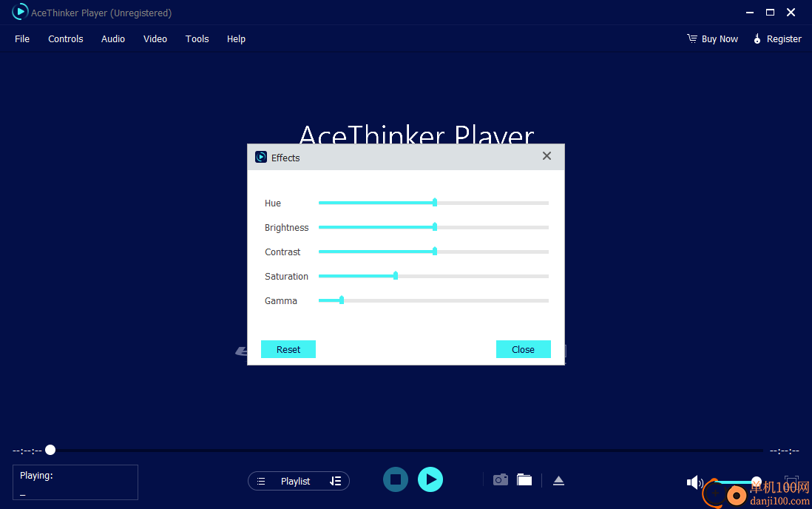Stop playback with the stop button
812x509 pixels.
(x=396, y=479)
